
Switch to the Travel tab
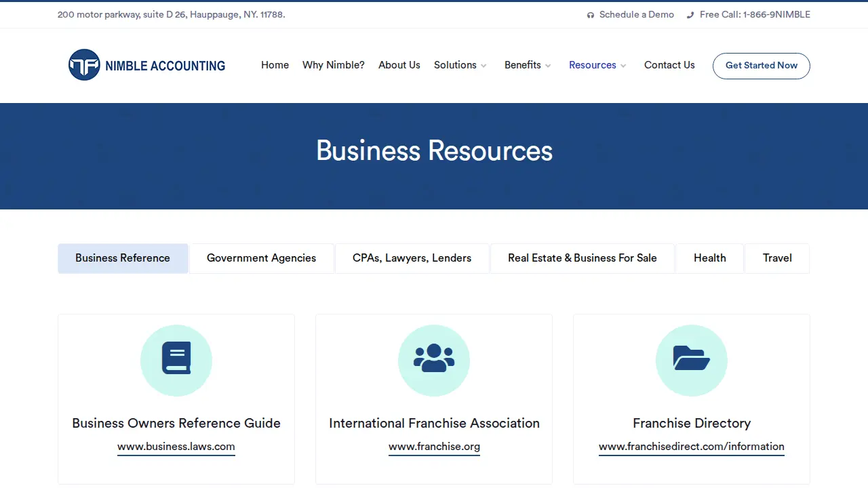[x=777, y=258]
